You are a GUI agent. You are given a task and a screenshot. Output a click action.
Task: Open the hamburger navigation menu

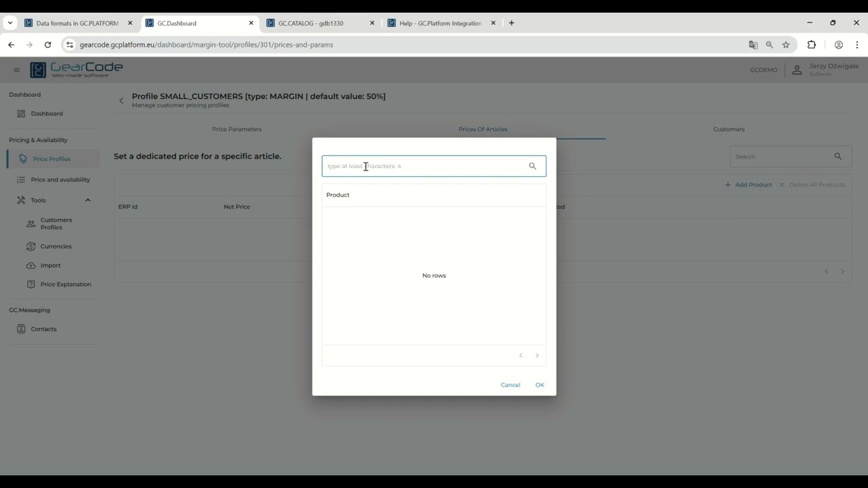click(17, 70)
